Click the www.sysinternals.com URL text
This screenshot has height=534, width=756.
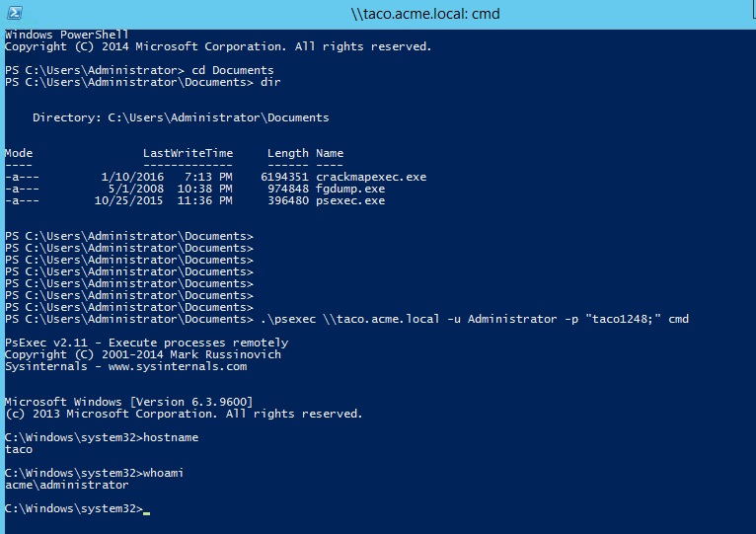click(x=178, y=366)
